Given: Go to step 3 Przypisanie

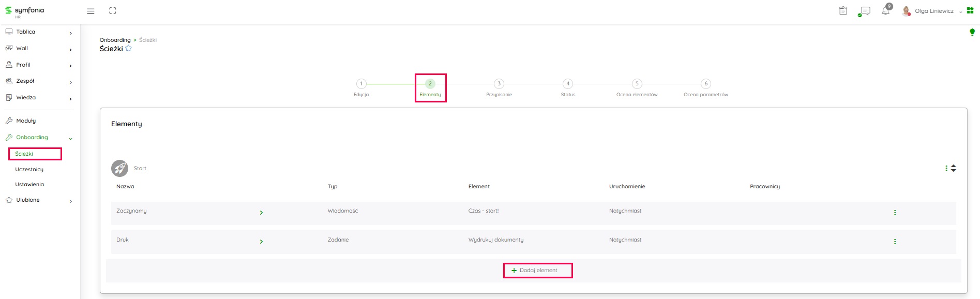Looking at the screenshot, I should [499, 84].
